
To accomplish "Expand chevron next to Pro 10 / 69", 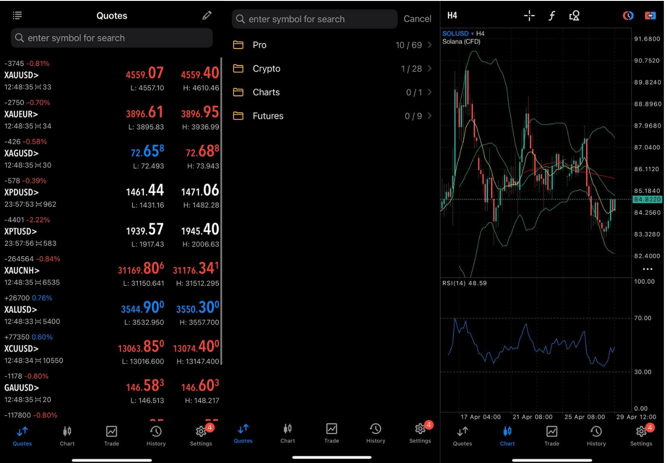I will click(x=430, y=45).
